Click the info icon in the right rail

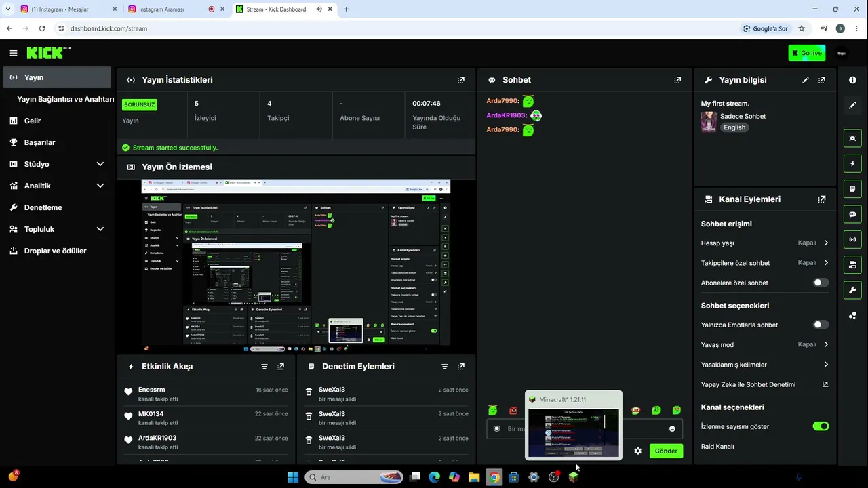pyautogui.click(x=852, y=80)
